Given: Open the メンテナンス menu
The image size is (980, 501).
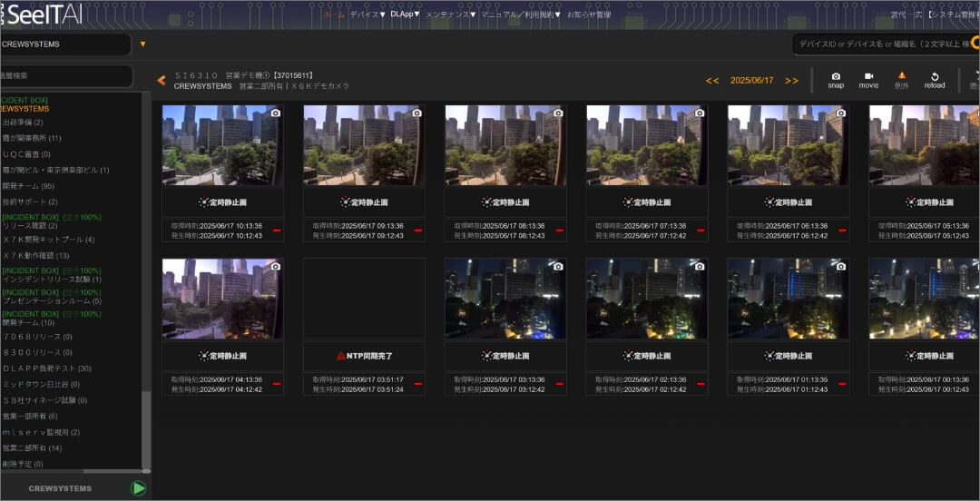Looking at the screenshot, I should 451,15.
